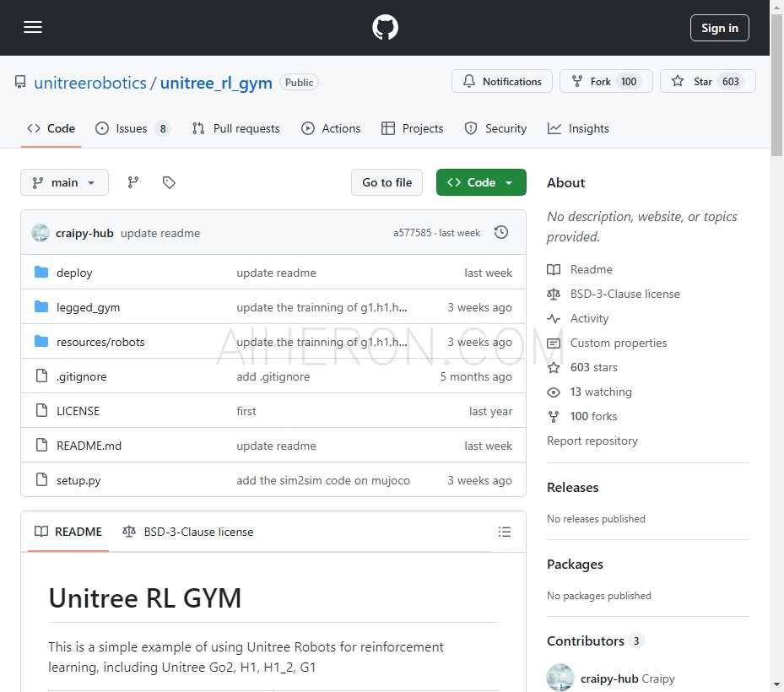The width and height of the screenshot is (784, 692).
Task: Click the deploy folder icon
Action: click(x=41, y=272)
